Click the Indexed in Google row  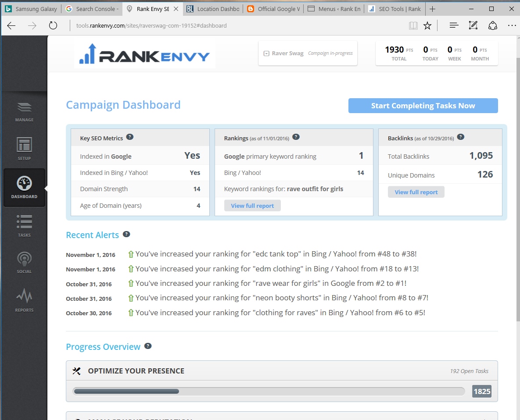(140, 155)
